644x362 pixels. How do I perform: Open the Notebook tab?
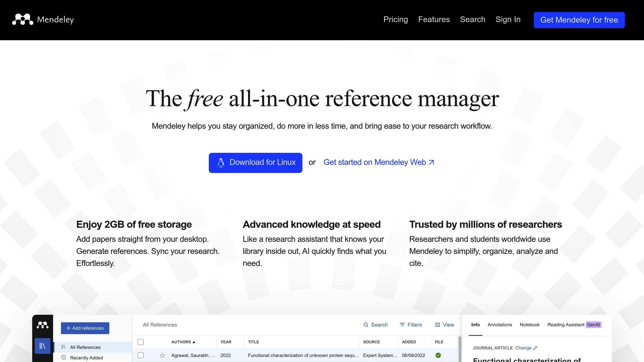pyautogui.click(x=530, y=325)
